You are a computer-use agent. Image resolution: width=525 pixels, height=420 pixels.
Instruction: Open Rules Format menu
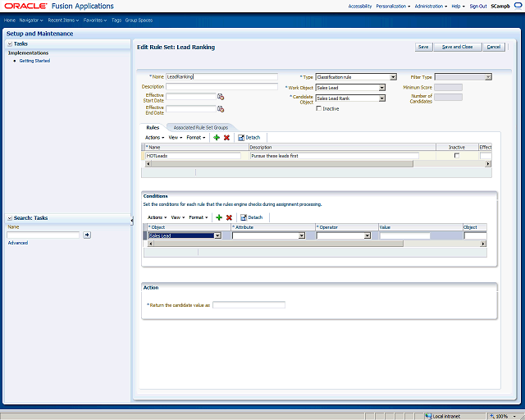click(196, 137)
